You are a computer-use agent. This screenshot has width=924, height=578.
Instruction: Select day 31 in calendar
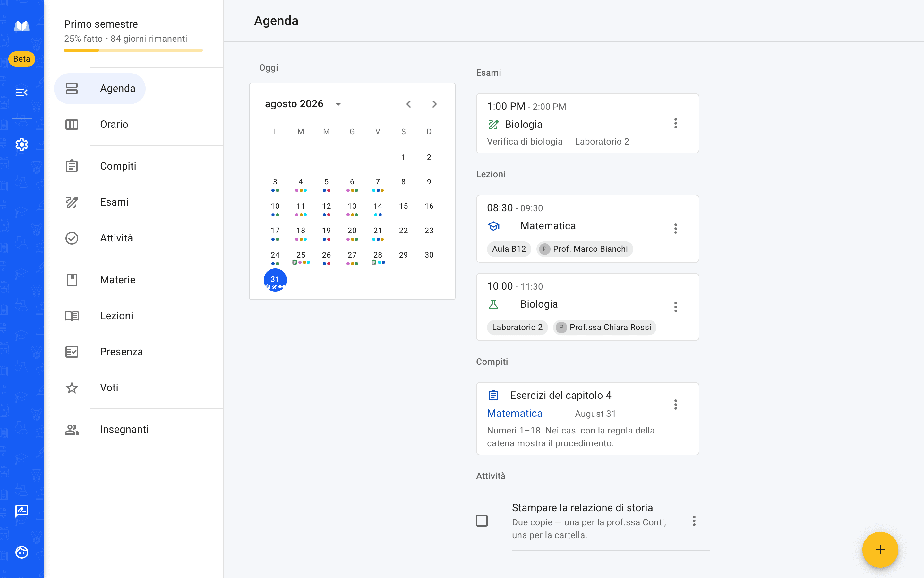coord(275,280)
